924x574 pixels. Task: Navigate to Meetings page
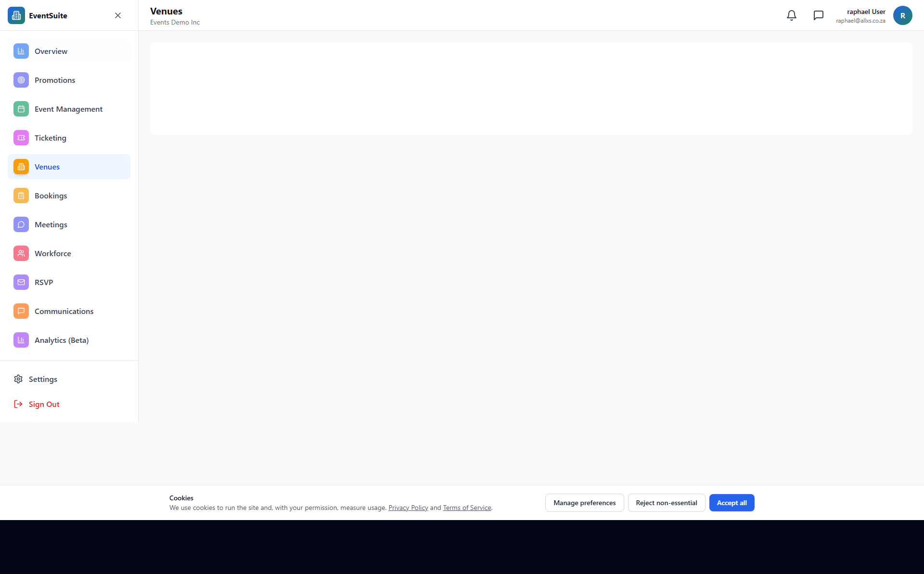coord(51,225)
